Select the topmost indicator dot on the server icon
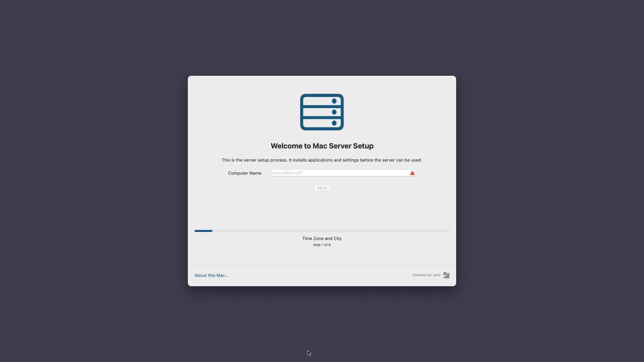 (335, 101)
